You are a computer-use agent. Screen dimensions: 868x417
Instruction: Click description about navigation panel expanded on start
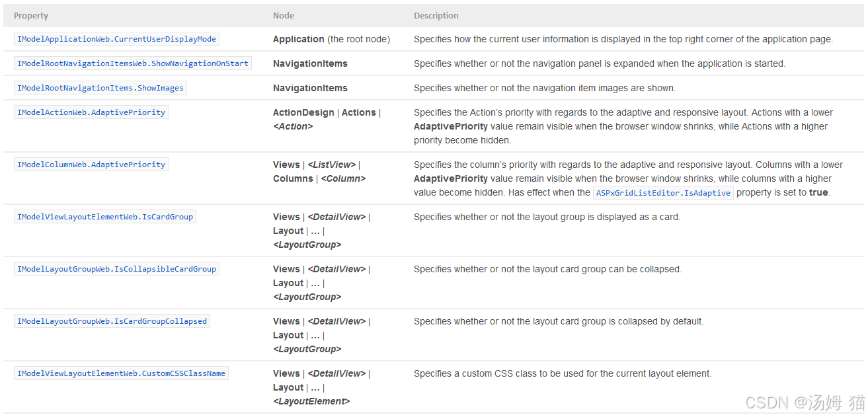coord(600,63)
